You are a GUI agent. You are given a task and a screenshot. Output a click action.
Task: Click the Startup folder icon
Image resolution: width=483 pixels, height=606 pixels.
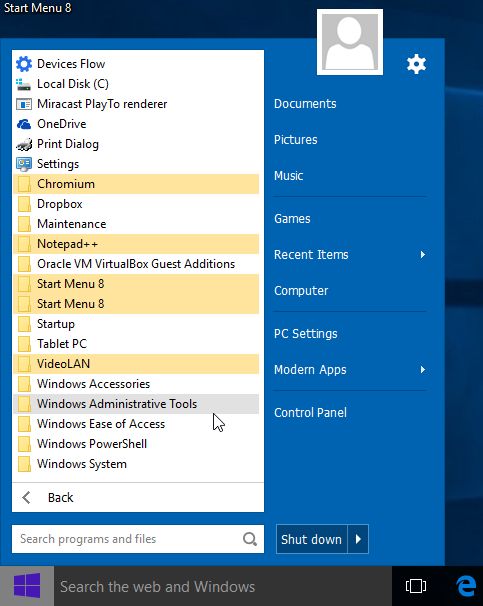pyautogui.click(x=24, y=324)
